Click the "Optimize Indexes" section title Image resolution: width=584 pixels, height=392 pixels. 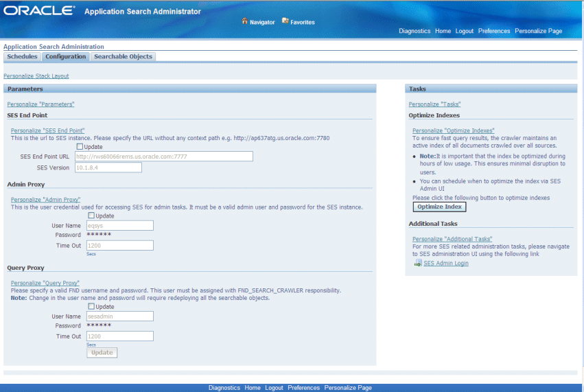pos(434,115)
